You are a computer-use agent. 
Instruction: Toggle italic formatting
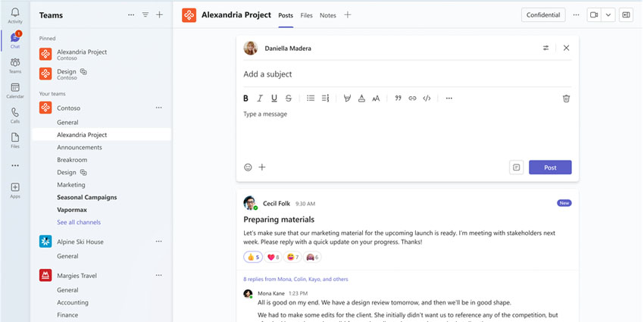point(260,98)
